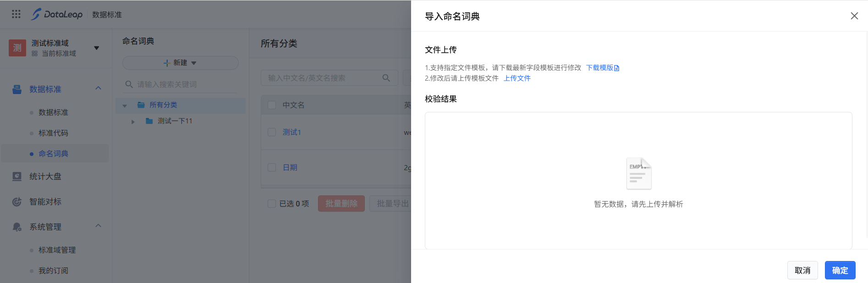Go to 标准域管理 menu item
Image resolution: width=868 pixels, height=283 pixels.
coord(57,250)
